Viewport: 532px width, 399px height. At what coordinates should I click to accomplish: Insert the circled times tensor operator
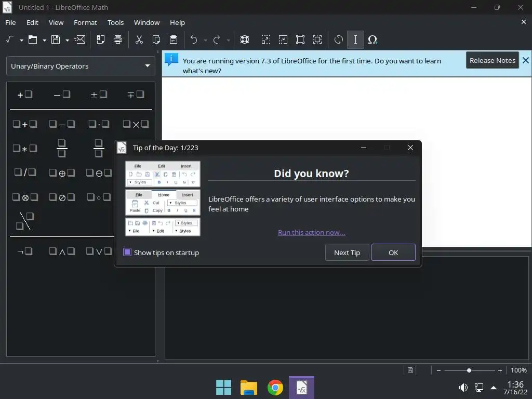pos(25,197)
